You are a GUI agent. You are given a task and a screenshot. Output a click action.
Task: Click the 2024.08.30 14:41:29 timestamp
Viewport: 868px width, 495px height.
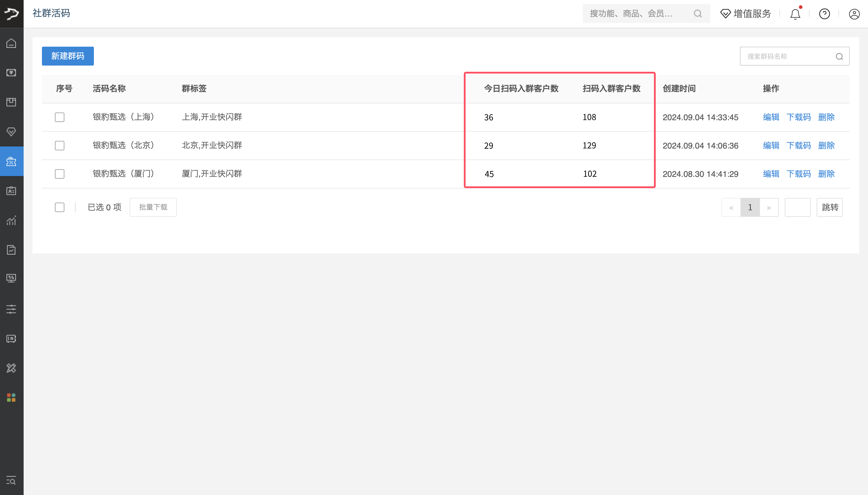tap(700, 174)
